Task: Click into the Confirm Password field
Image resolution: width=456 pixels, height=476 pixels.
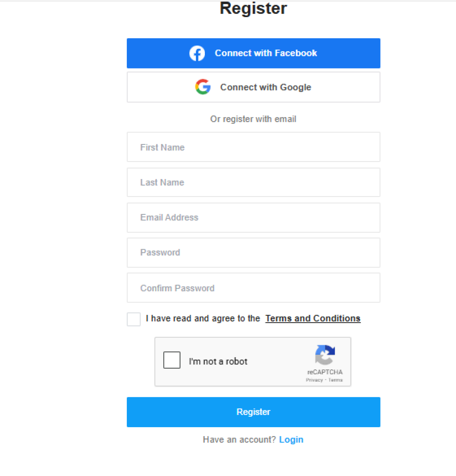Action: coord(253,288)
